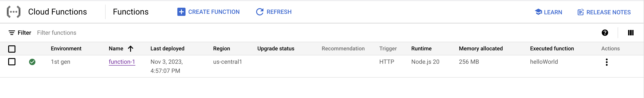644x98 pixels.
Task: Click the RELEASE NOTES text link
Action: [608, 12]
